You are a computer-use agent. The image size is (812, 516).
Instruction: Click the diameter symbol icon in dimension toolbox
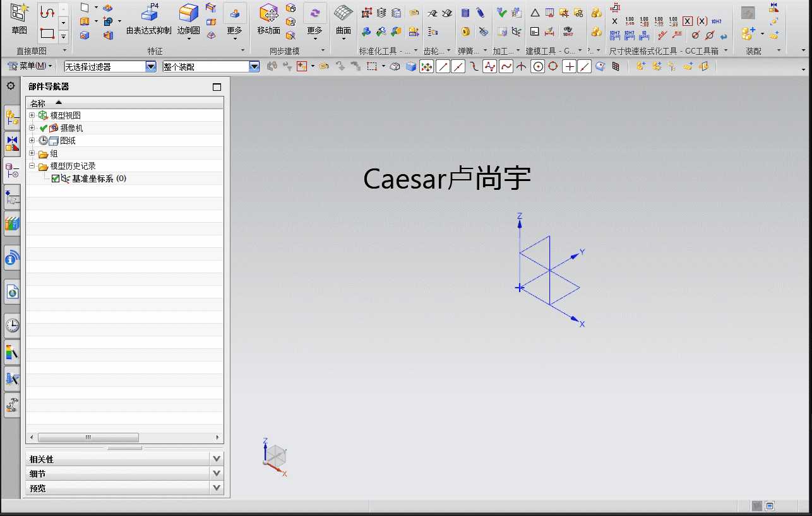pos(695,35)
